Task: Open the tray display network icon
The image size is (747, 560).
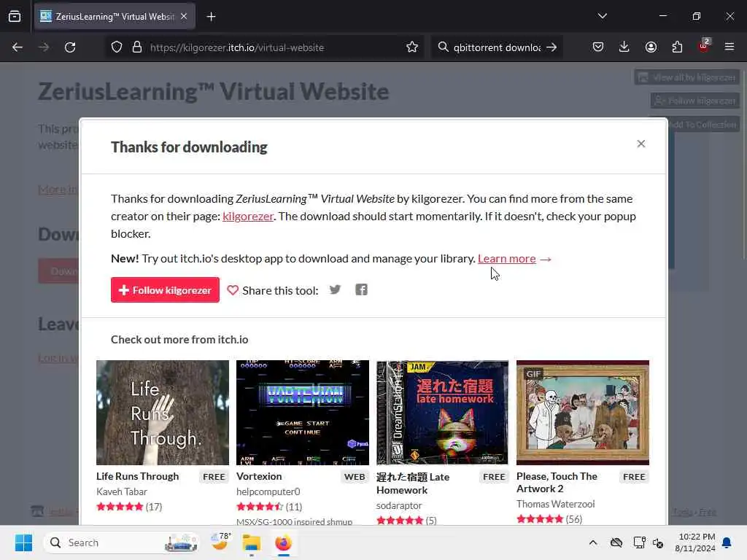Action: (639, 542)
